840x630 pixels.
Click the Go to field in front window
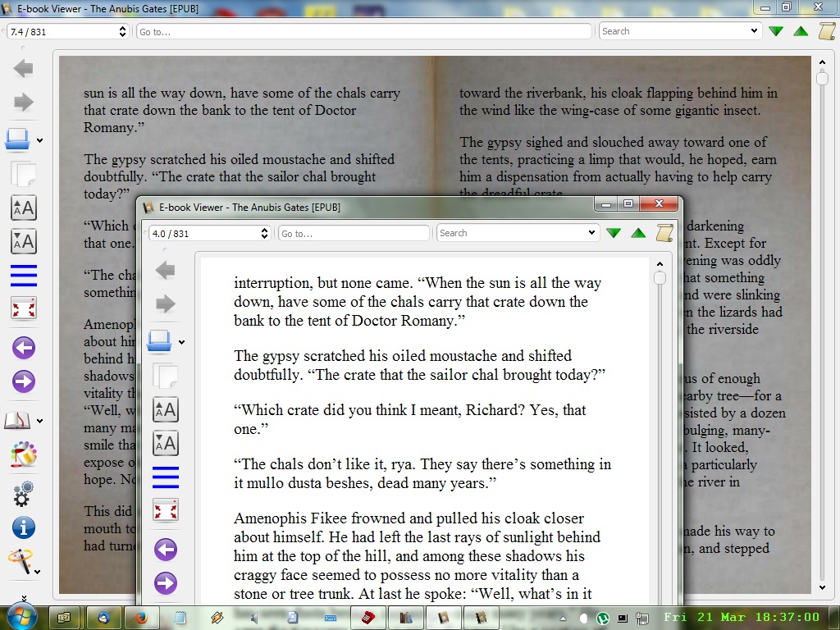(x=354, y=234)
